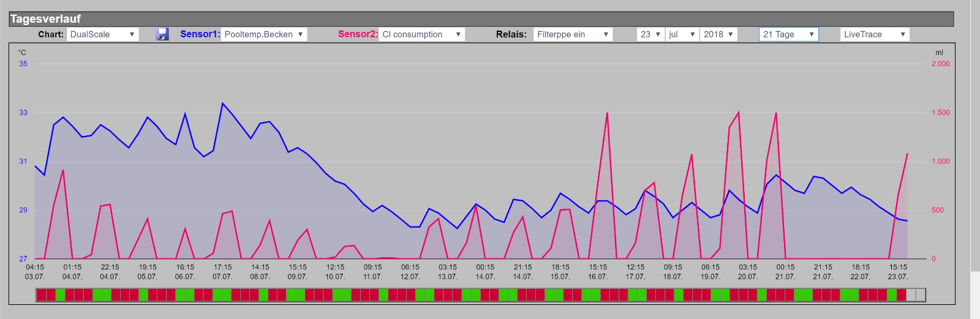The image size is (980, 319).
Task: Click the 2.000 ml axis value
Action: [x=941, y=64]
